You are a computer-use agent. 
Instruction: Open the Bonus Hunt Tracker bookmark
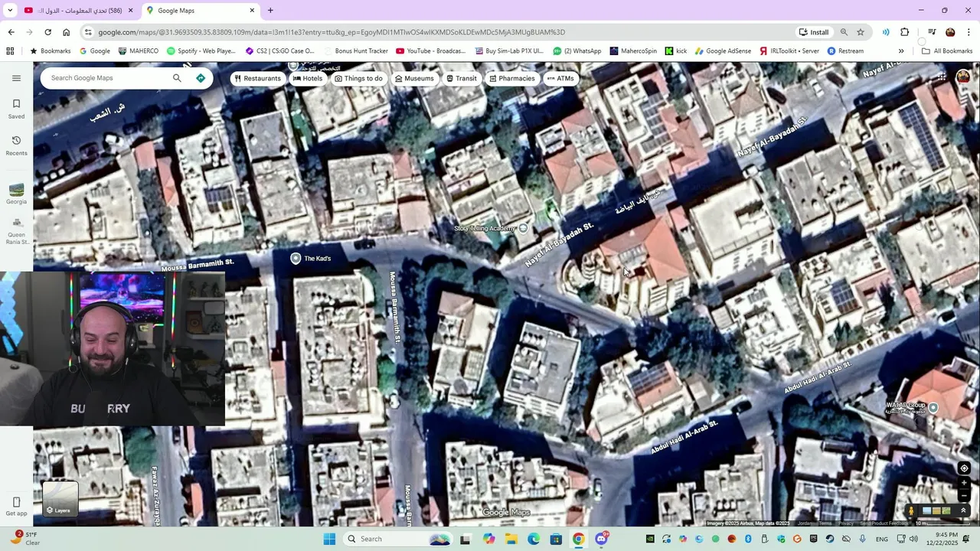tap(355, 51)
